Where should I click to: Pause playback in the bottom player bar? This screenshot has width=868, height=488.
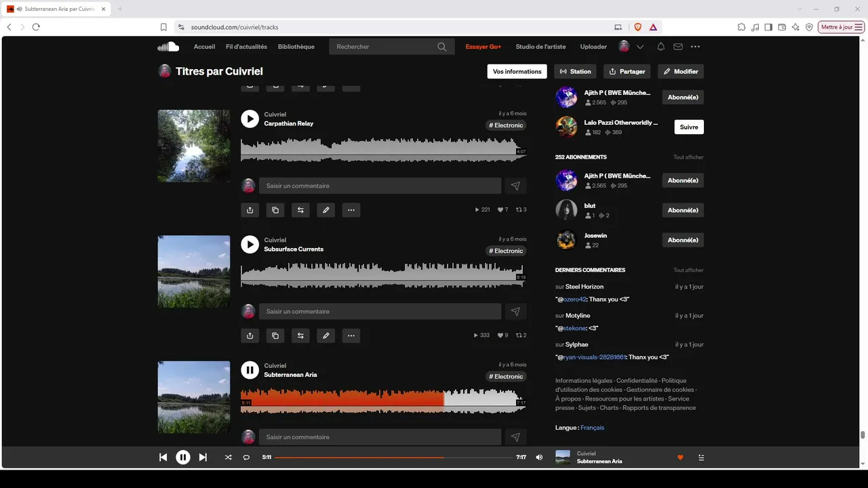coord(183,457)
